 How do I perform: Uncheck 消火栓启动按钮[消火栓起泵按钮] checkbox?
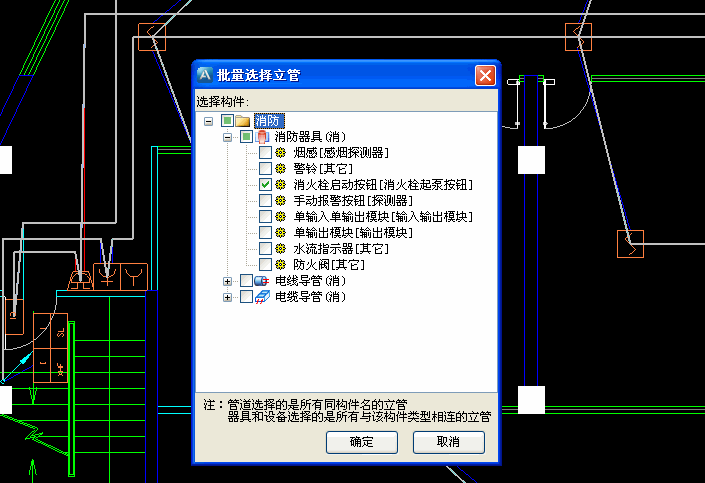(x=265, y=184)
